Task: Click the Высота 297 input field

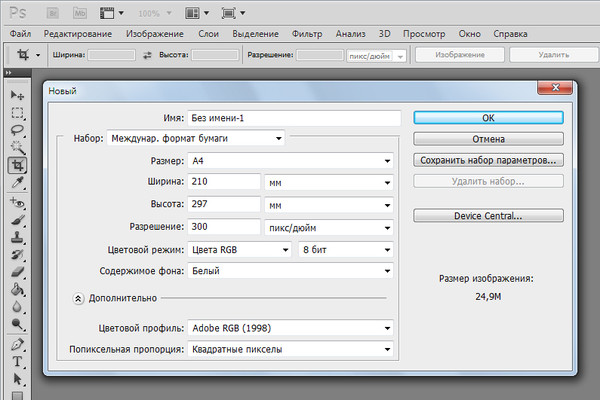Action: click(224, 204)
